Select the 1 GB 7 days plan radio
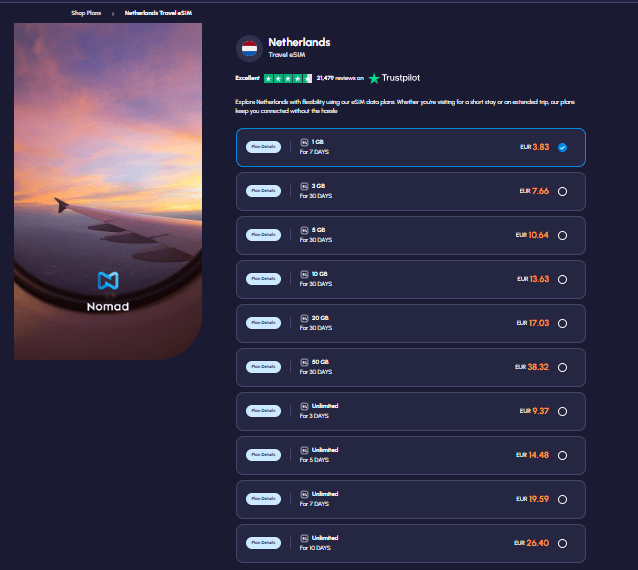The image size is (638, 570). pyautogui.click(x=562, y=147)
